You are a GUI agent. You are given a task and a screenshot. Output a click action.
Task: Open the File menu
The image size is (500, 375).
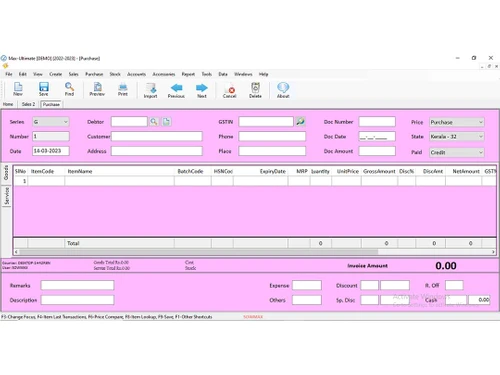9,74
